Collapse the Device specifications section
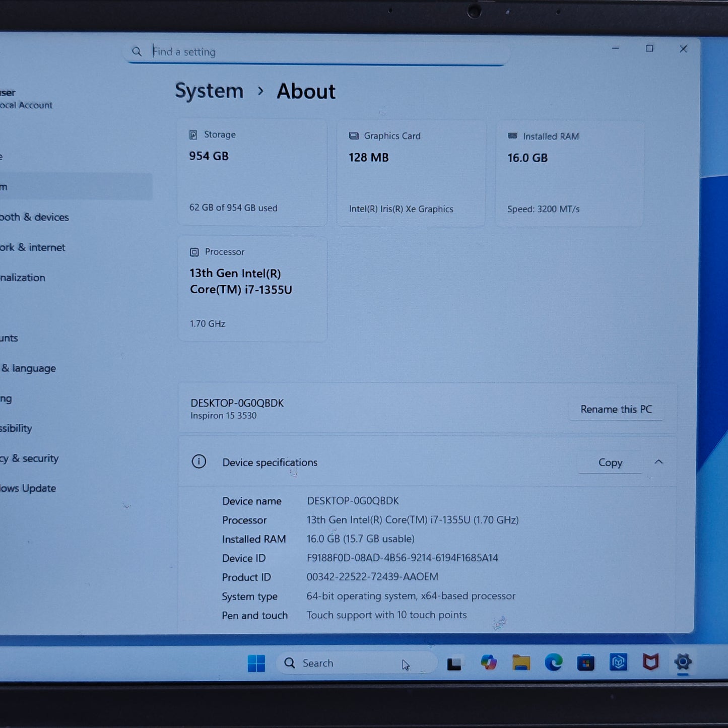The image size is (728, 728). [659, 461]
